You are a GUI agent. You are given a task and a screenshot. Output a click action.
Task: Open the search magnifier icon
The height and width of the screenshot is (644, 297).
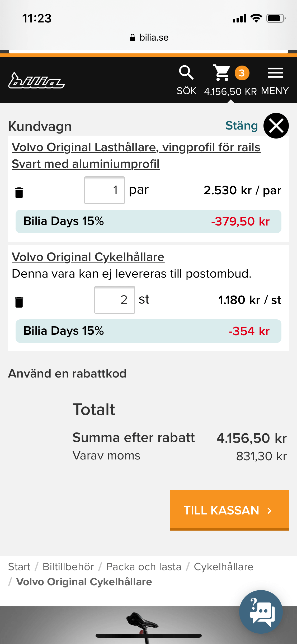(186, 72)
